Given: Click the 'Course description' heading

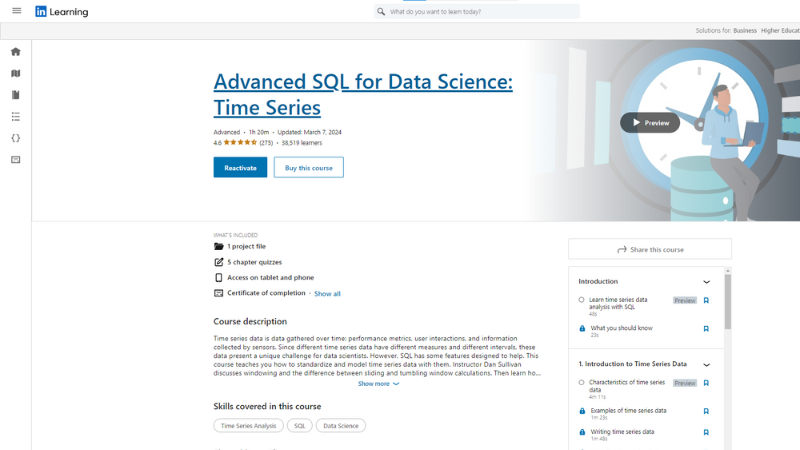Looking at the screenshot, I should [250, 321].
